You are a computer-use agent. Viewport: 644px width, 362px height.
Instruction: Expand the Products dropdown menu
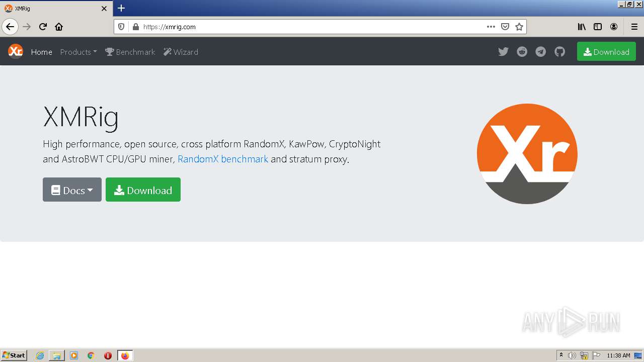tap(78, 52)
